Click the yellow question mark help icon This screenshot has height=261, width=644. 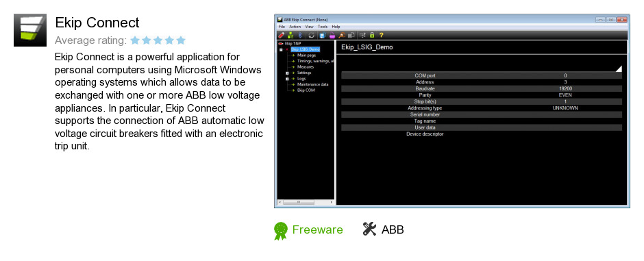[x=381, y=36]
